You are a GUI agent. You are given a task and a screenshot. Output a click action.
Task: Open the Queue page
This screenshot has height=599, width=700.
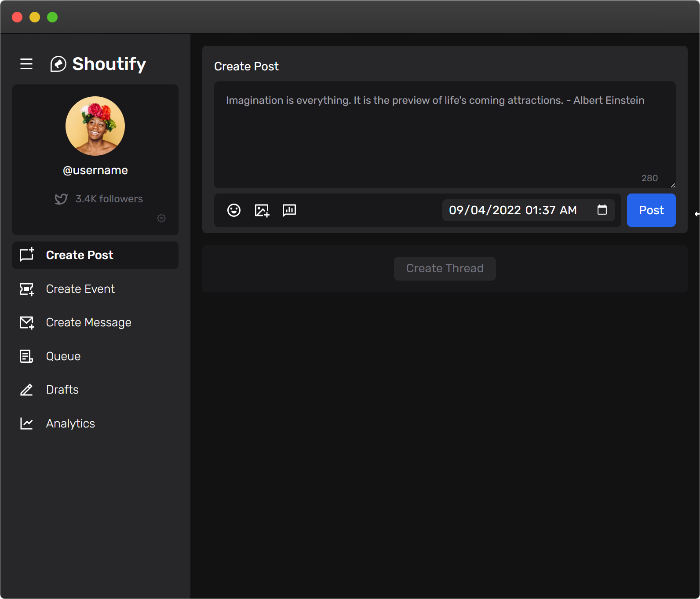pos(95,356)
